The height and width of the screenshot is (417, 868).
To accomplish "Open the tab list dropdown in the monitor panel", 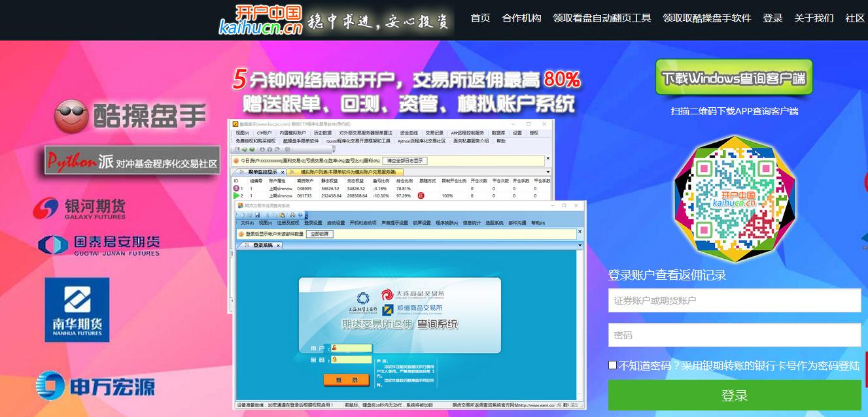I will tap(547, 172).
